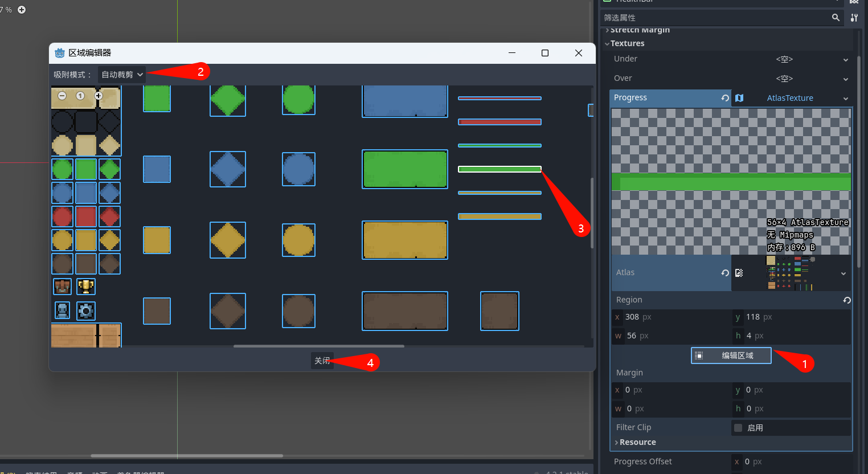868x474 pixels.
Task: Select the large blue diamond region
Action: [228, 169]
